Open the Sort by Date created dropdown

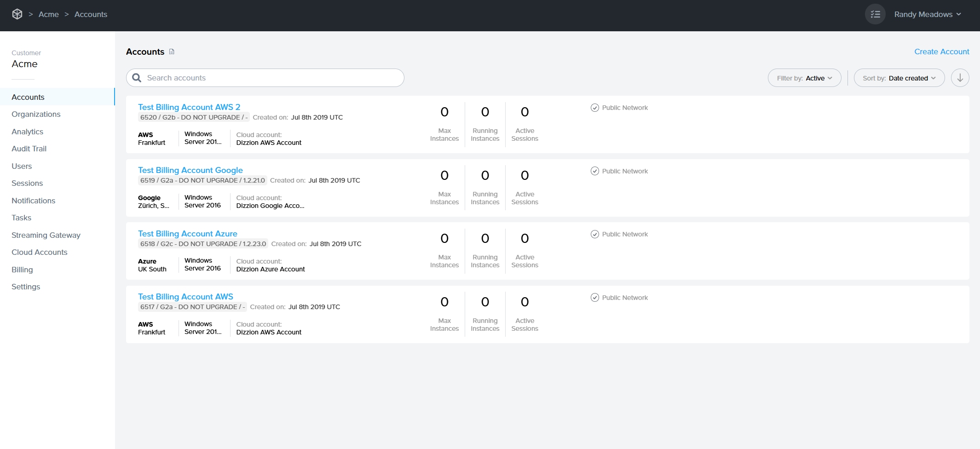click(x=899, y=78)
